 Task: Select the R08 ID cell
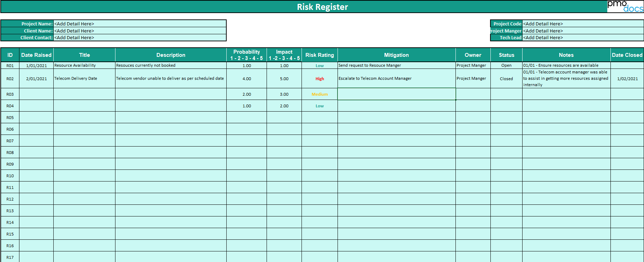(x=10, y=152)
